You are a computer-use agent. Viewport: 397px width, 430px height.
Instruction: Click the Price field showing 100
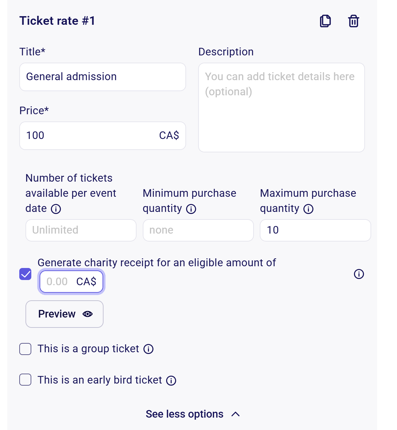pyautogui.click(x=102, y=135)
